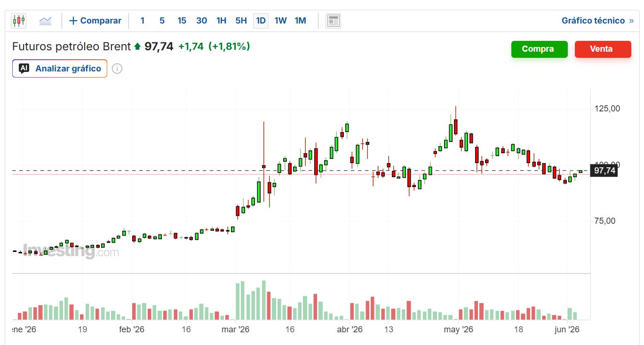Open the news overlay icon in toolbar
The image size is (644, 345).
click(x=333, y=21)
